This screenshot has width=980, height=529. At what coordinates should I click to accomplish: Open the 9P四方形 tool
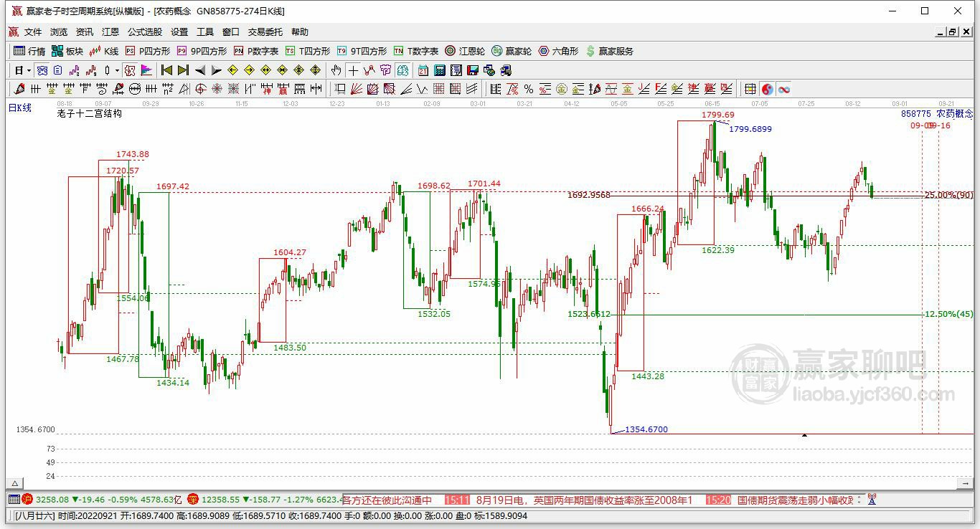pyautogui.click(x=202, y=51)
